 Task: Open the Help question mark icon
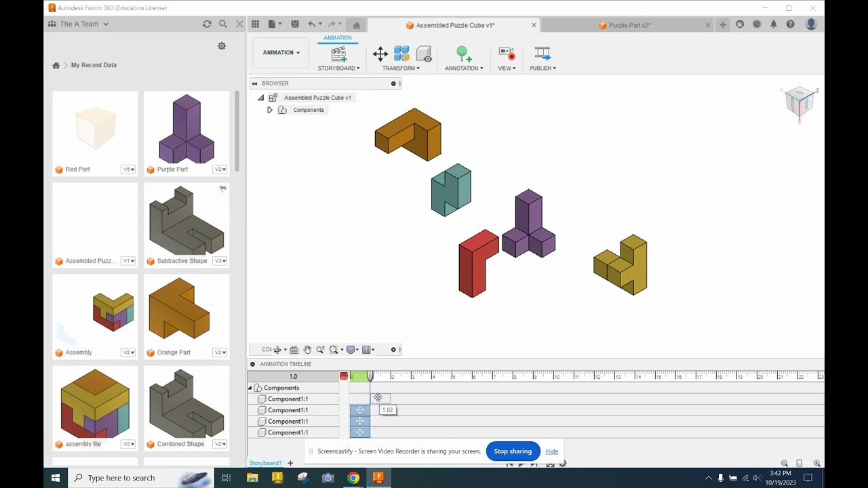point(791,24)
